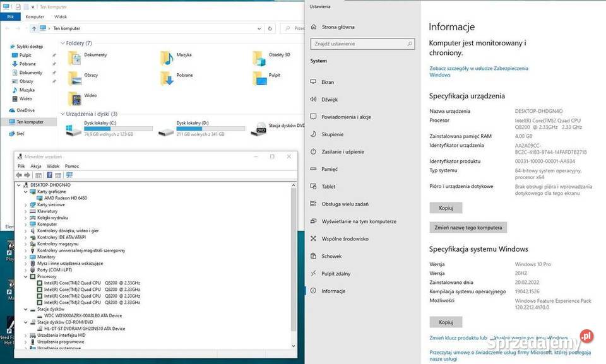Go to Zasilanie i uśpienie settings

342,151
